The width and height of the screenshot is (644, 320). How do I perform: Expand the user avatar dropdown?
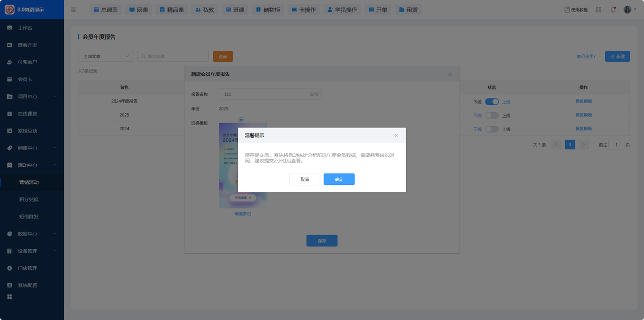pos(629,10)
